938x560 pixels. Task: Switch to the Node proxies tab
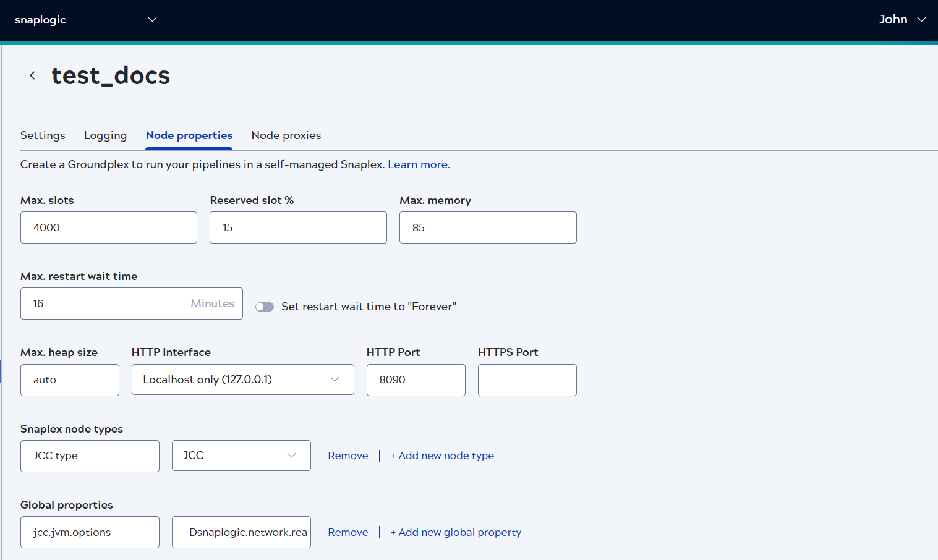tap(286, 135)
